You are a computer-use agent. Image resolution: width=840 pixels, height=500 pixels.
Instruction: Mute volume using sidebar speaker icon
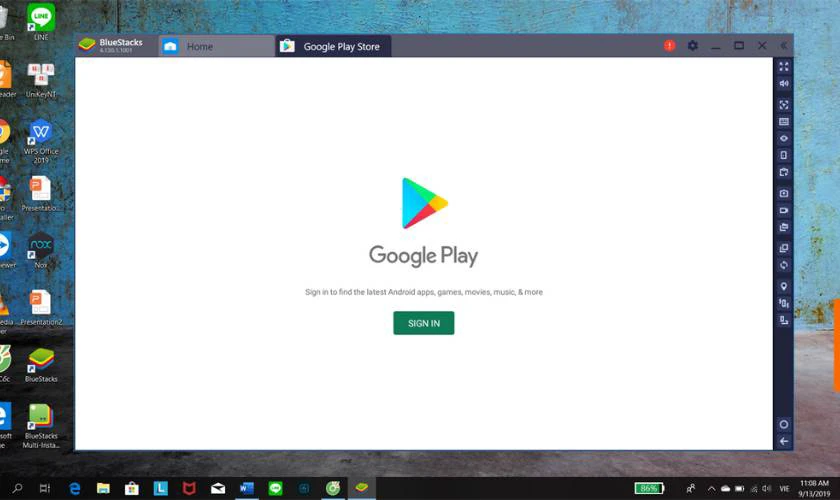click(x=784, y=84)
